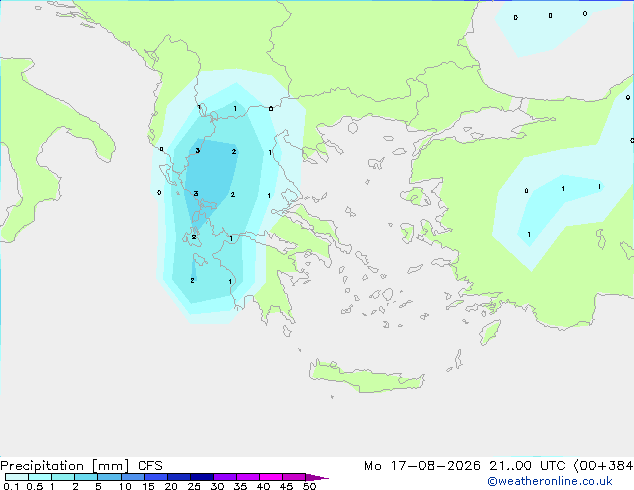Click the '21..00 UTC' time text
Viewport: 634px width, 490px height.
527,466
